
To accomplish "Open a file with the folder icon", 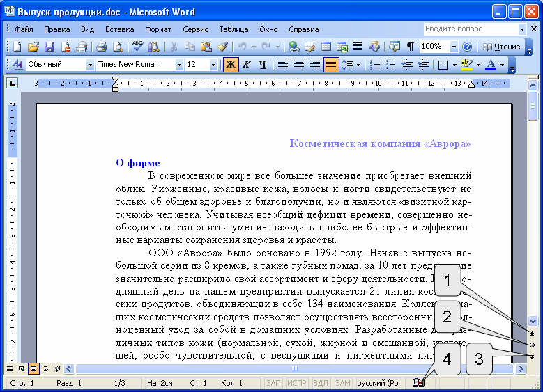I will [33, 47].
